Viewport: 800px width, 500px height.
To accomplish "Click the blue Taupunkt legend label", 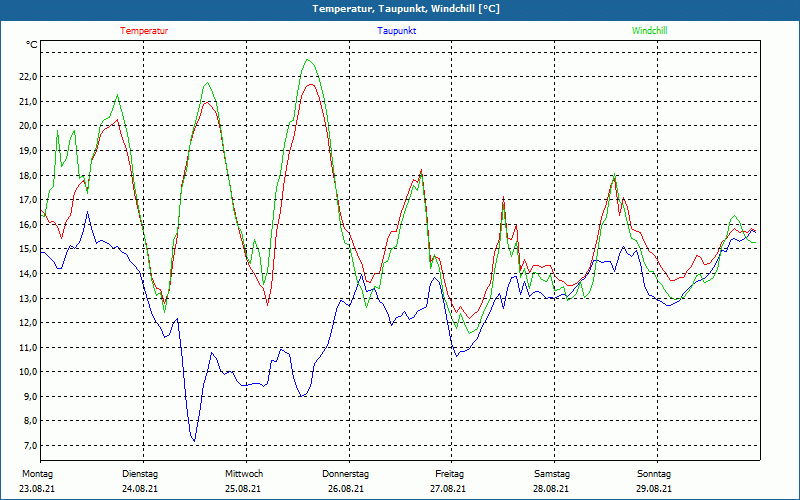I will (x=396, y=31).
